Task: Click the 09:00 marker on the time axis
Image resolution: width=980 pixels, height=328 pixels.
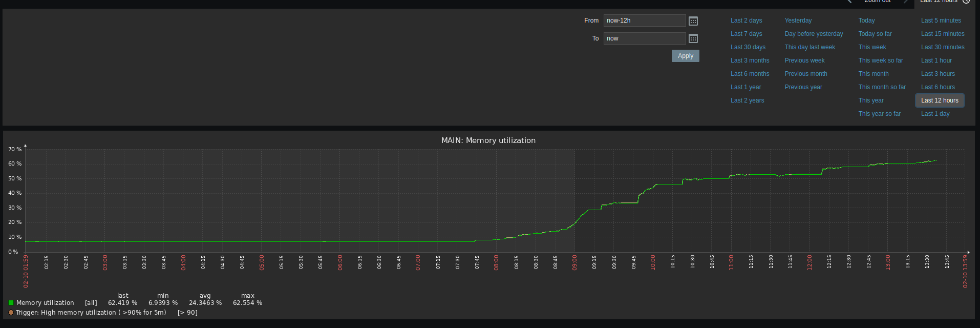Action: (574, 262)
